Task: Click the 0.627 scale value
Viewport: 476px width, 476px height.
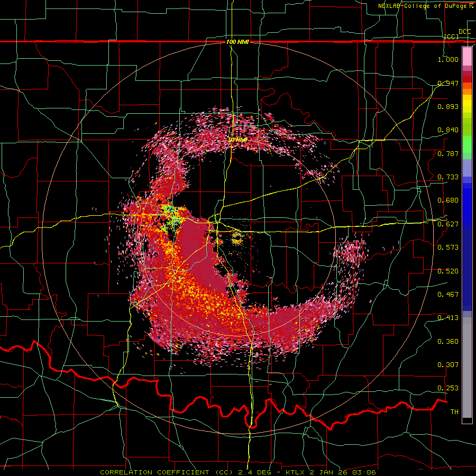Action: pos(448,224)
